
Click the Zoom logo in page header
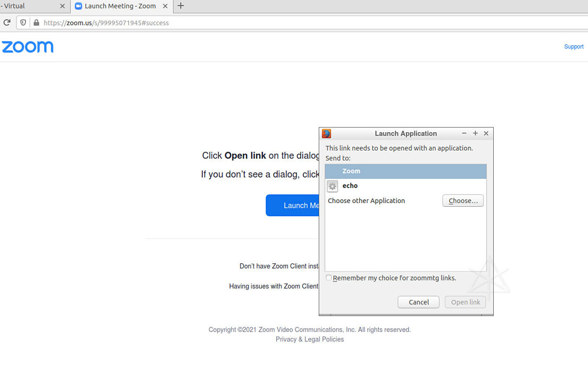(27, 47)
